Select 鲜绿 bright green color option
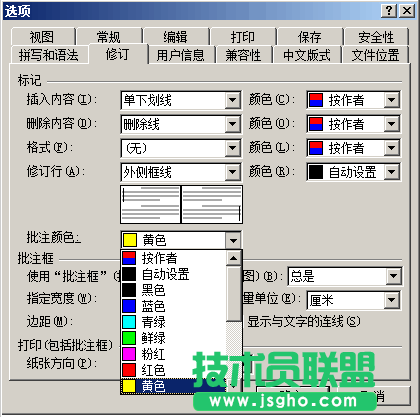The image size is (420, 417). tap(174, 338)
